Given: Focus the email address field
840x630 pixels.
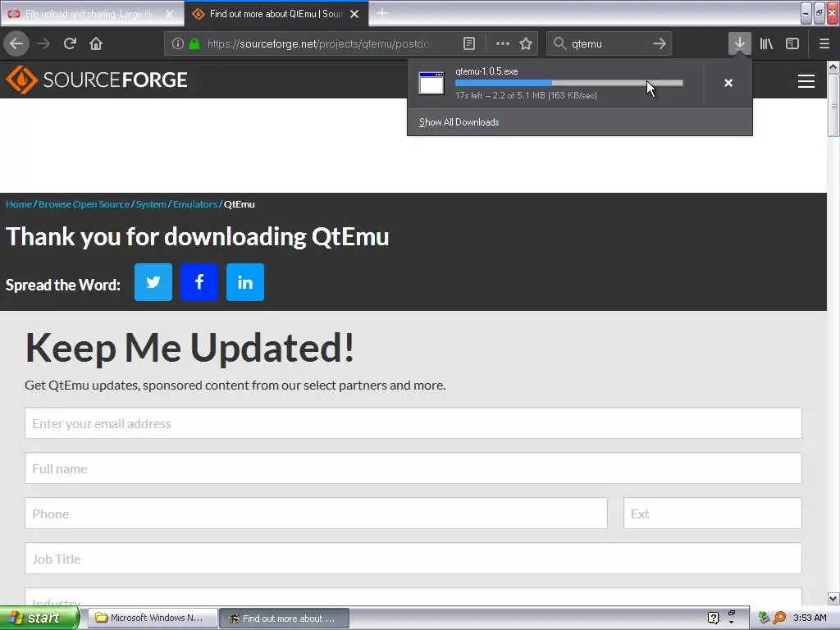Looking at the screenshot, I should (413, 423).
